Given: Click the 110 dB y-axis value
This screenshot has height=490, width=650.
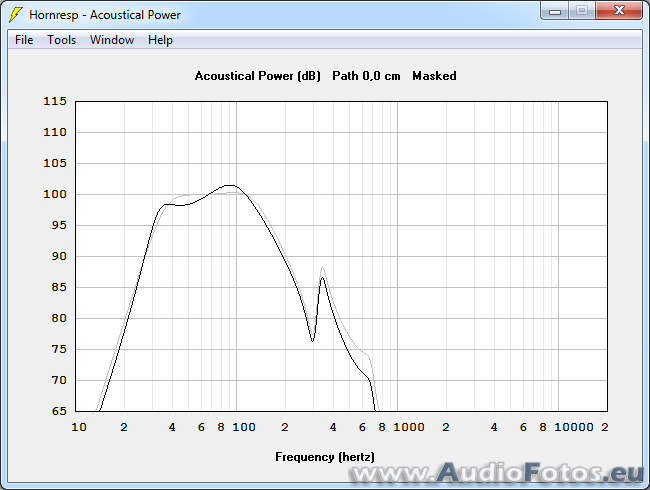Looking at the screenshot, I should tap(55, 132).
